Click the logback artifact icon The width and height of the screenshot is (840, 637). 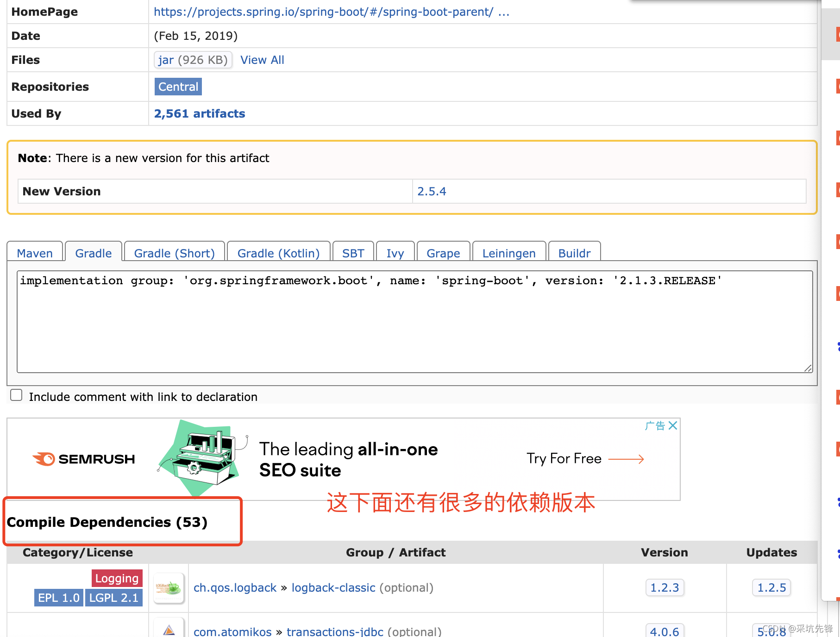pyautogui.click(x=169, y=588)
